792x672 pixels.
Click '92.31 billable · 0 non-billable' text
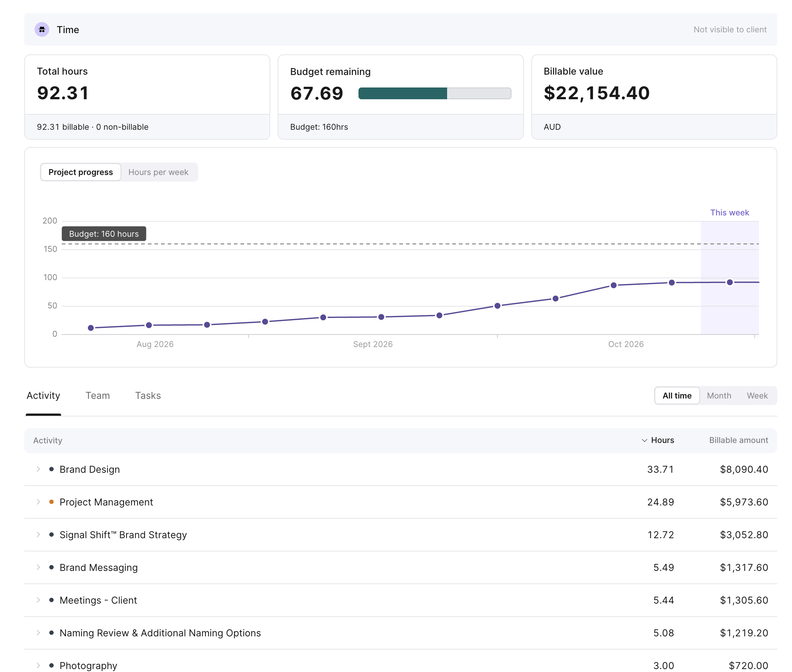coord(93,127)
